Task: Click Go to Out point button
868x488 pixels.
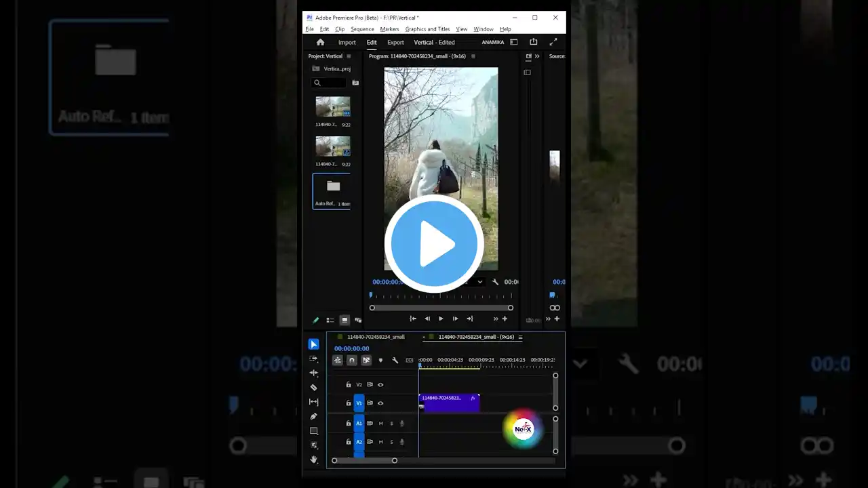Action: coord(469,319)
